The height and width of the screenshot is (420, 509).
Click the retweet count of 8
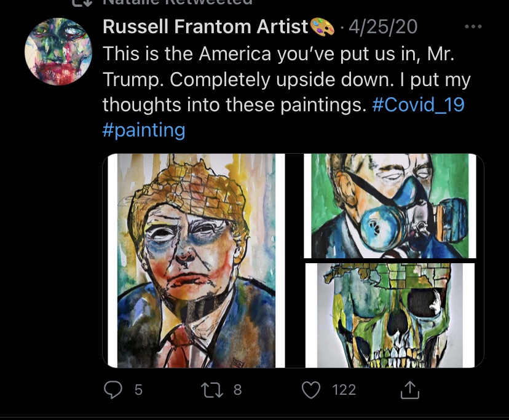pyautogui.click(x=237, y=389)
